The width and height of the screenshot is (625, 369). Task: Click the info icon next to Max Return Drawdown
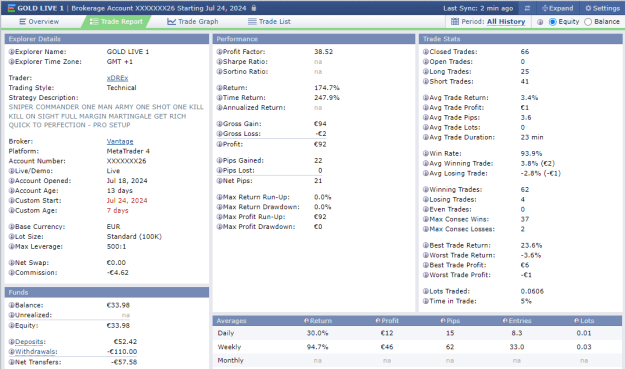219,207
